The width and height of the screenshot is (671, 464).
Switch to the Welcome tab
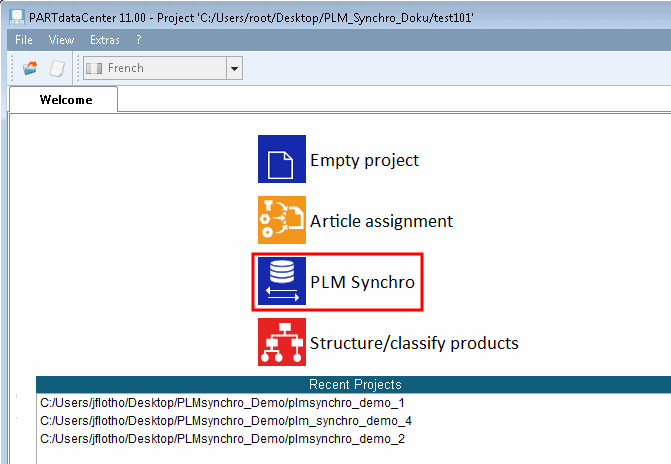(65, 100)
